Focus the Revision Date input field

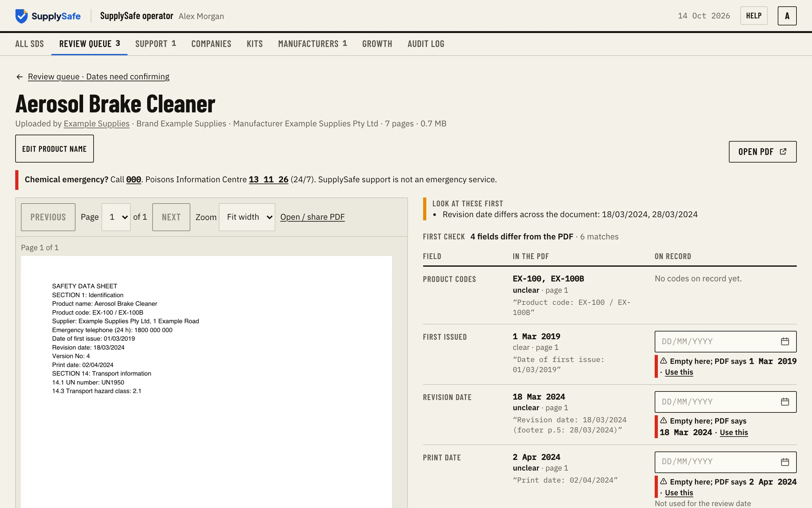pyautogui.click(x=725, y=402)
